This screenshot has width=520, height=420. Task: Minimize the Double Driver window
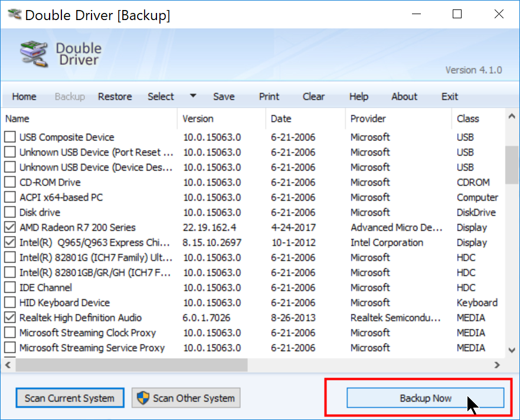coord(416,14)
